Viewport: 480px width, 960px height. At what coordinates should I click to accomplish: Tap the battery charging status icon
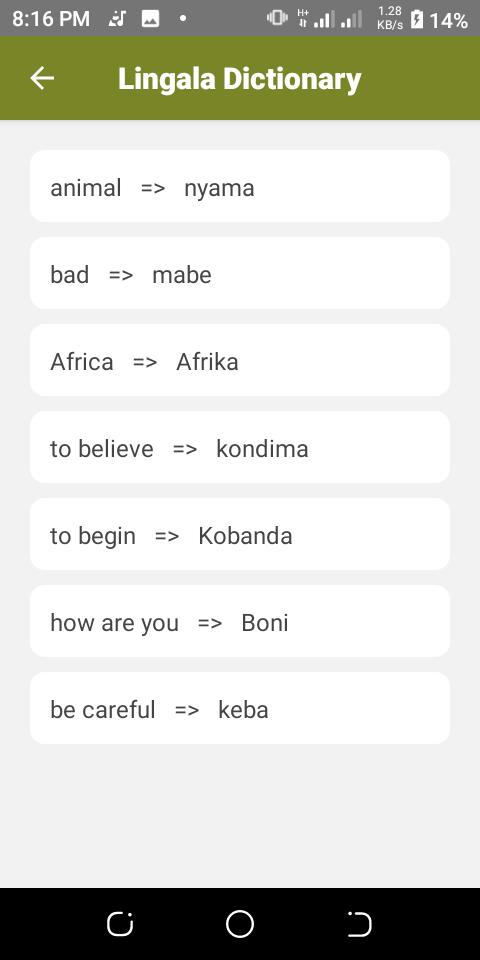tap(417, 19)
